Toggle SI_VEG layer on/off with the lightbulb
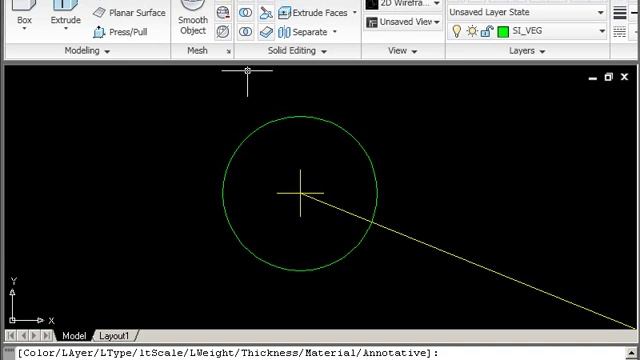The image size is (640, 360). [x=457, y=31]
